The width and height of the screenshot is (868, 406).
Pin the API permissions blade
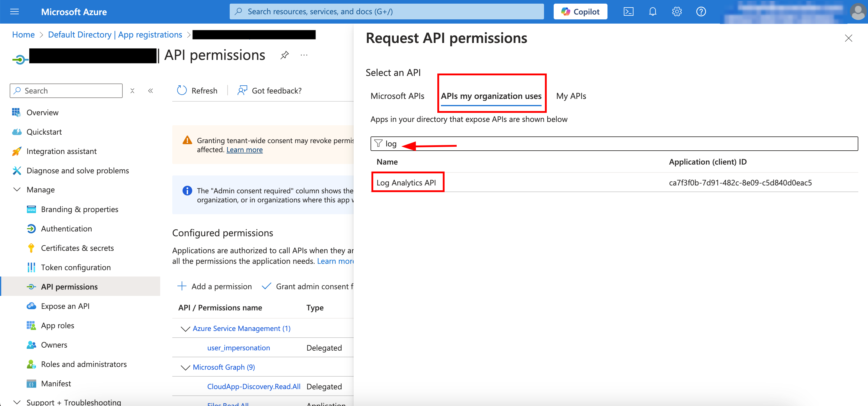[x=285, y=55]
